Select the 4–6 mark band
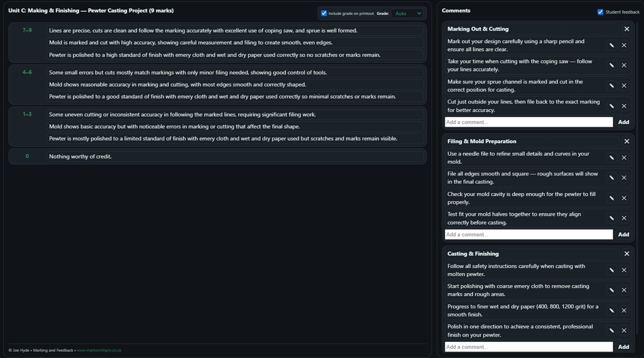Viewport: 644px width, 358px height. 27,72
